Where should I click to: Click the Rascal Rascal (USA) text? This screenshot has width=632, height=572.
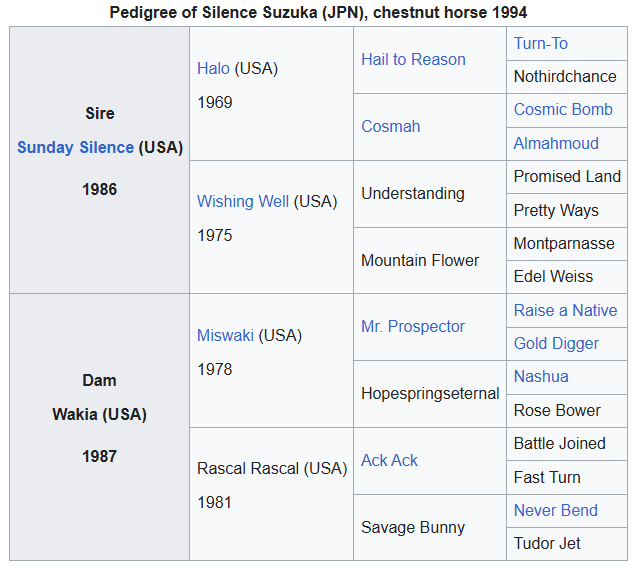(x=272, y=469)
